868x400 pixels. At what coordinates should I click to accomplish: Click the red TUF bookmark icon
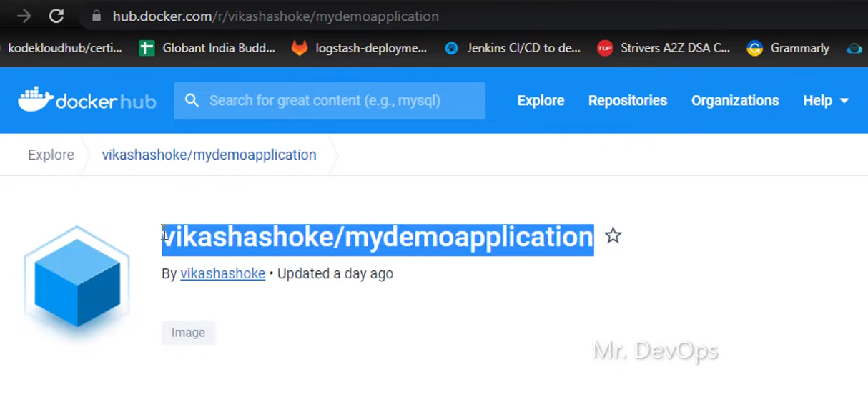pyautogui.click(x=605, y=49)
